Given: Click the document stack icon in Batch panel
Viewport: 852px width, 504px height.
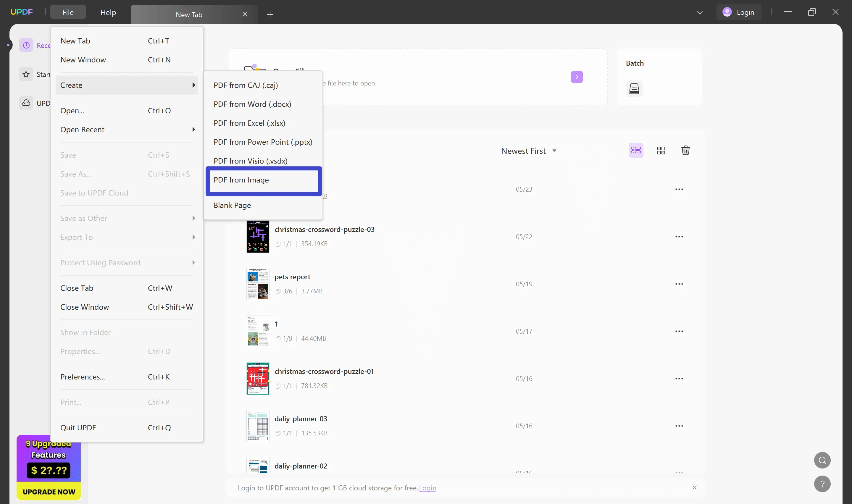Looking at the screenshot, I should 634,89.
